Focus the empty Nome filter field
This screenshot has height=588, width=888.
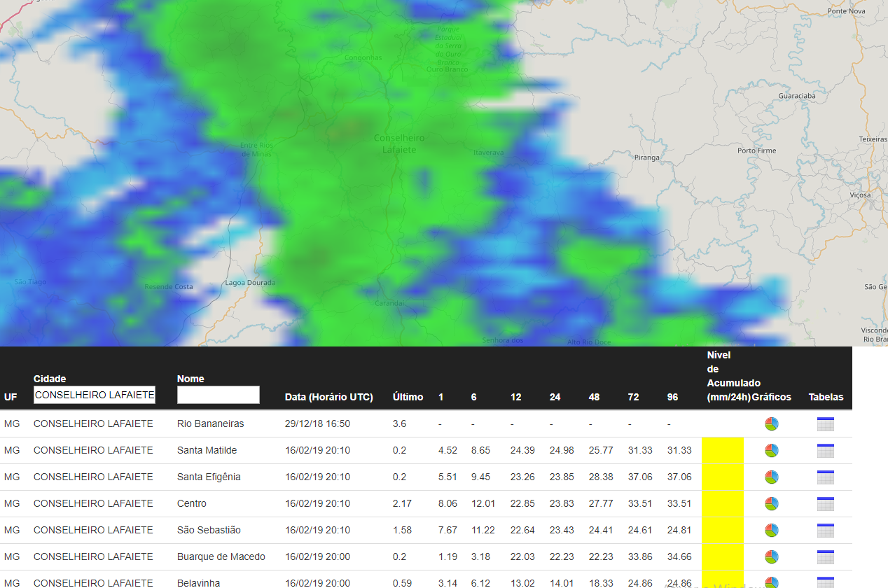coord(218,395)
